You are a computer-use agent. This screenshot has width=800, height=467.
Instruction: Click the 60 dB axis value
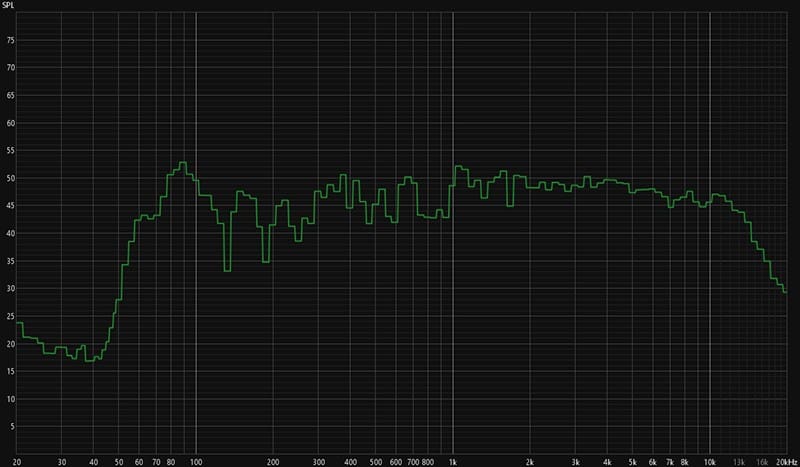[x=11, y=123]
